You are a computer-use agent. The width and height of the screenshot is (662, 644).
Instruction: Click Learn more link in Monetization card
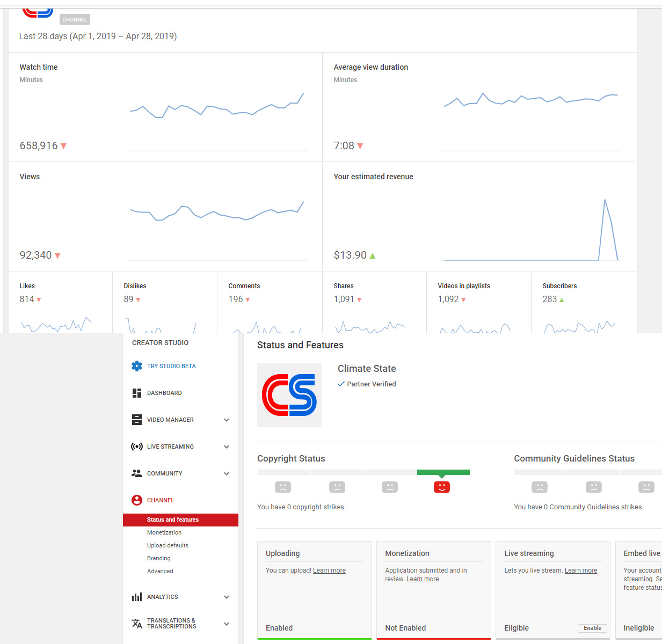click(x=423, y=579)
